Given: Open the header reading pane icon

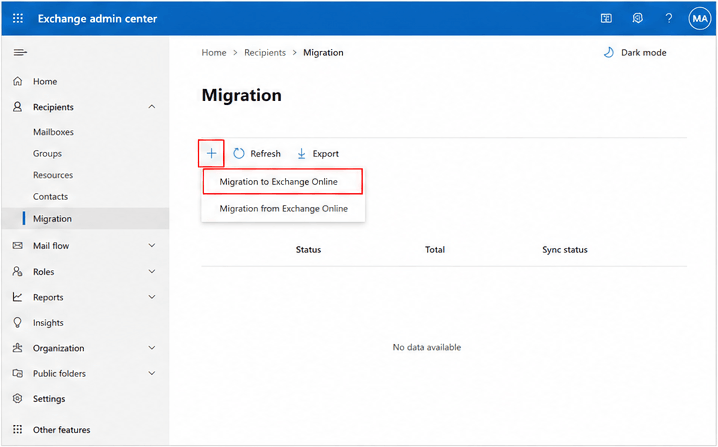Looking at the screenshot, I should coord(606,18).
